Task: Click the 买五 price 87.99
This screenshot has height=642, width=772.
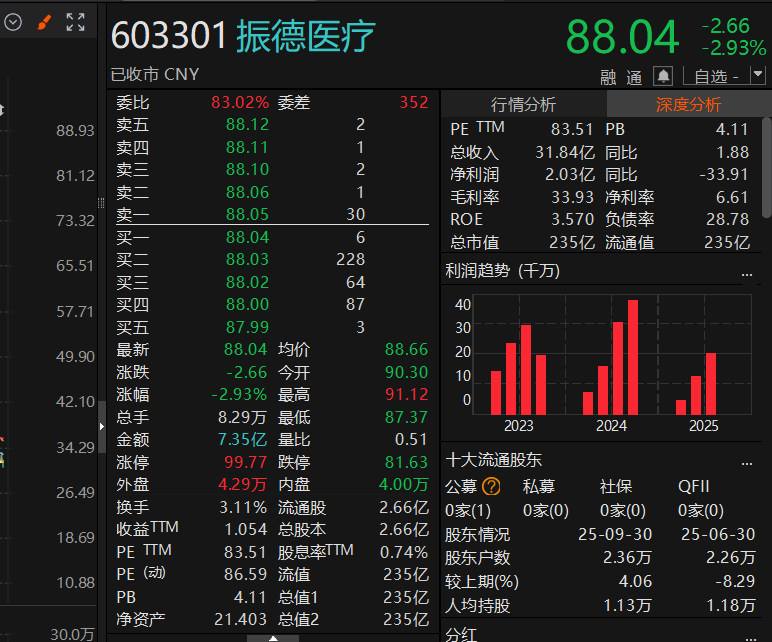Action: point(247,327)
